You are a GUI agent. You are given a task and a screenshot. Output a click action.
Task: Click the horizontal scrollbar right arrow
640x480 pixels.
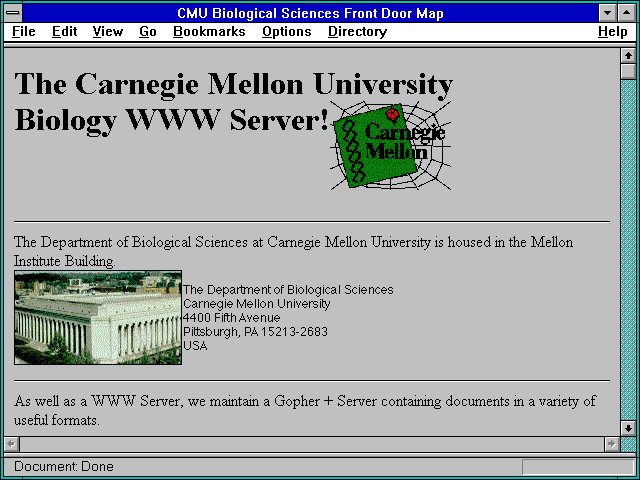click(611, 444)
